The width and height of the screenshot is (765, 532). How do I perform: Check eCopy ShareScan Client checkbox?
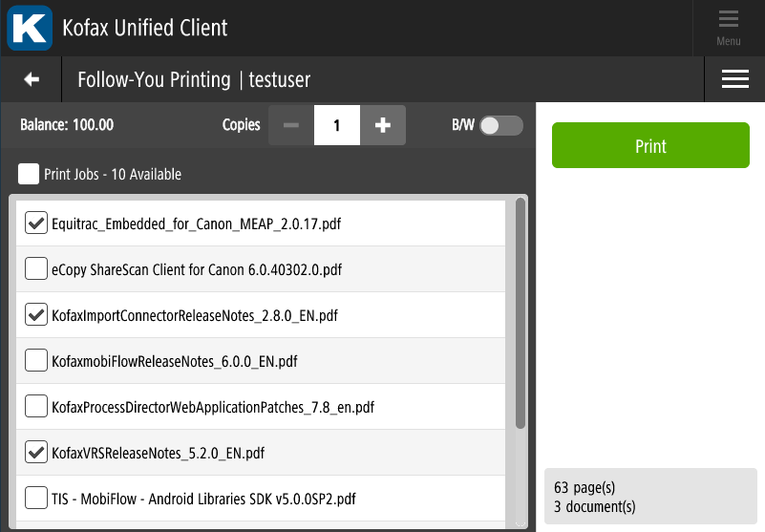click(36, 269)
